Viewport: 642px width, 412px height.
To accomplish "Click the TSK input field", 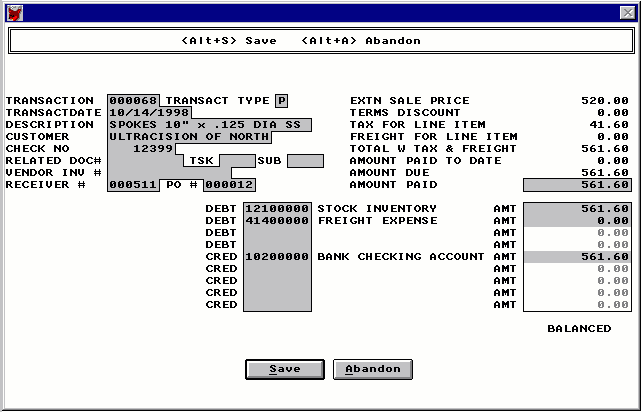I will (x=237, y=161).
